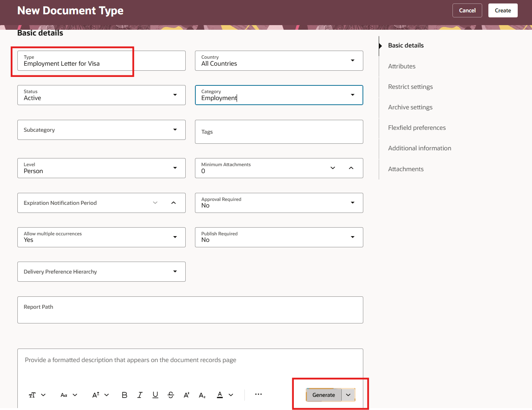Go to Flexfield preferences section
Screen dimensions: 532x410
417,128
